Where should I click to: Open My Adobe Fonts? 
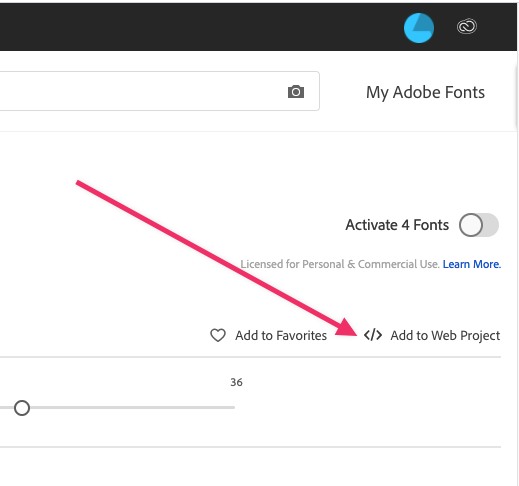click(x=425, y=92)
